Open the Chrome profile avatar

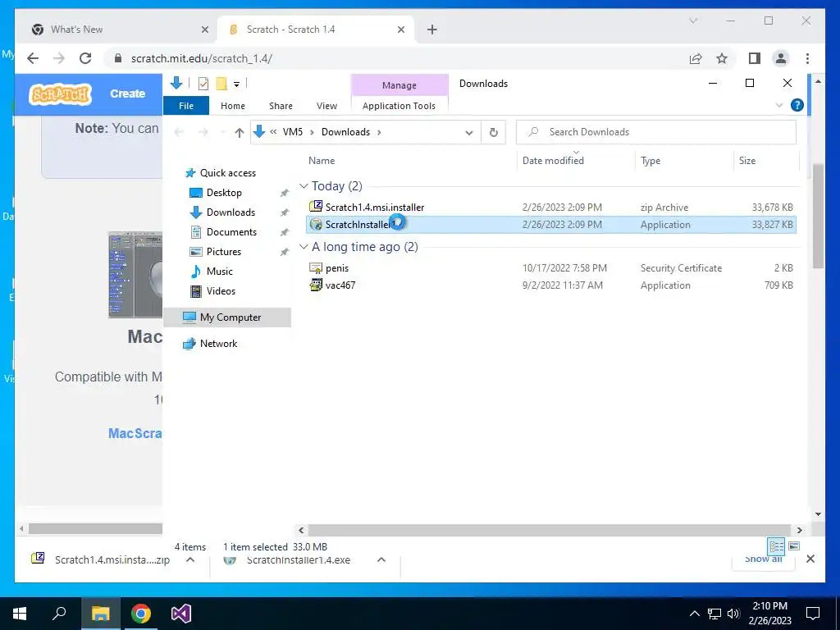(781, 58)
